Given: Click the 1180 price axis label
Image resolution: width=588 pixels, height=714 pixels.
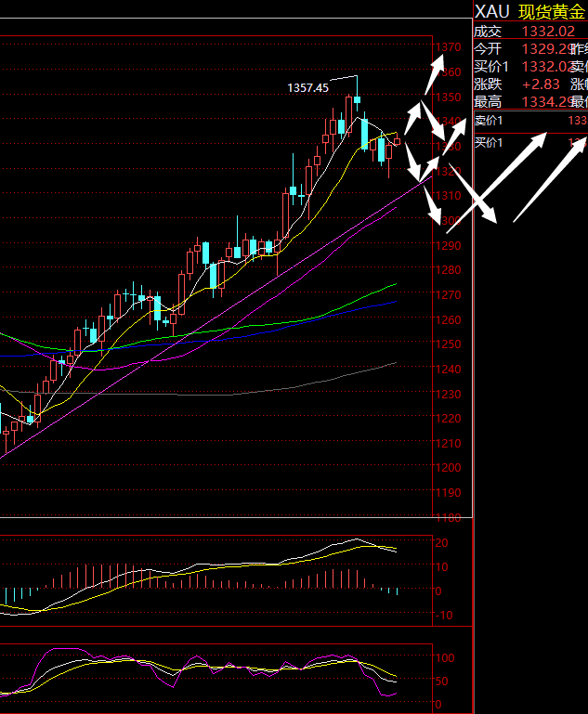Looking at the screenshot, I should click(449, 518).
